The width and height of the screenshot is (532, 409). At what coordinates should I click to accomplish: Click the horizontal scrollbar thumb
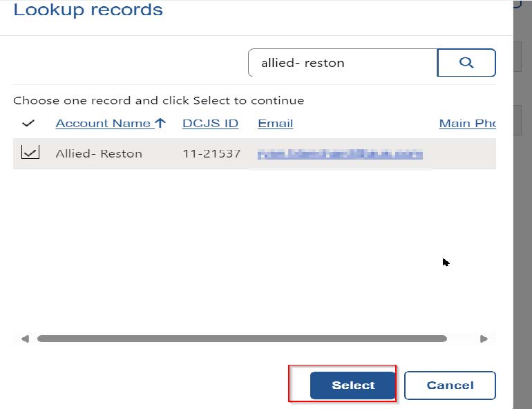[242, 339]
